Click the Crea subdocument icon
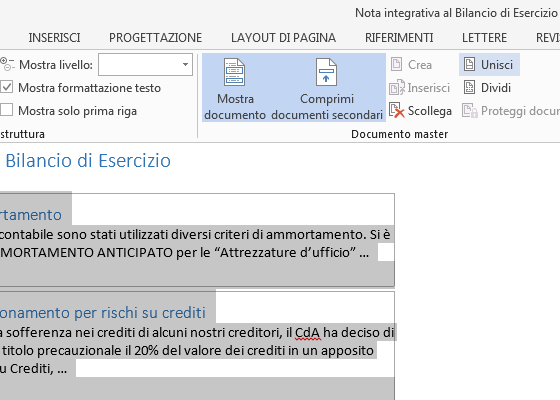 (x=396, y=65)
